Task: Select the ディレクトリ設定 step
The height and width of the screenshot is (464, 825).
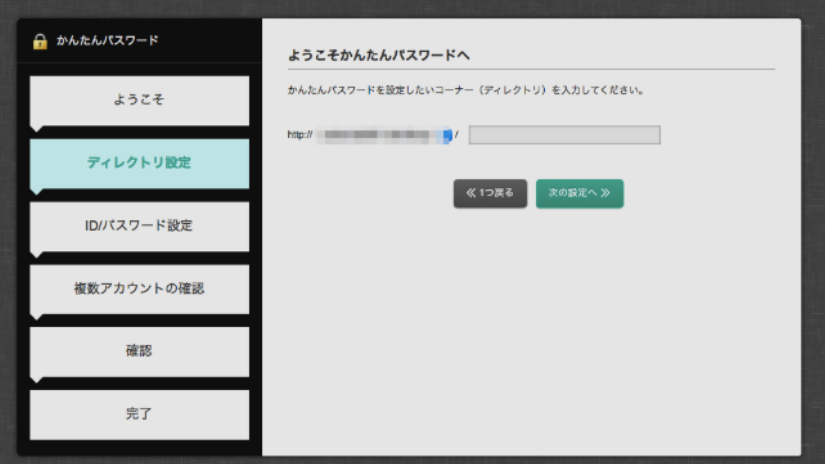Action: pyautogui.click(x=139, y=163)
